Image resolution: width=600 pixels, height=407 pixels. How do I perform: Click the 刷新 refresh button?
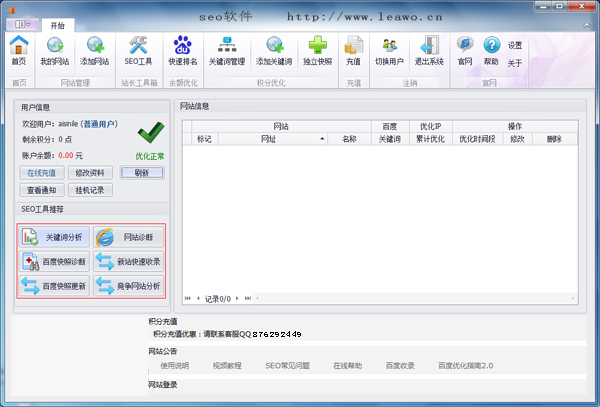[142, 173]
